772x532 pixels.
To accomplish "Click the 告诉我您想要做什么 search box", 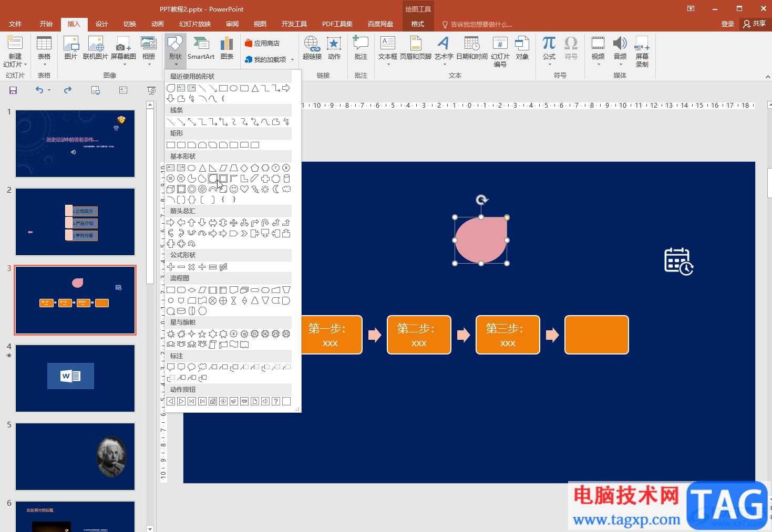I will coord(477,25).
